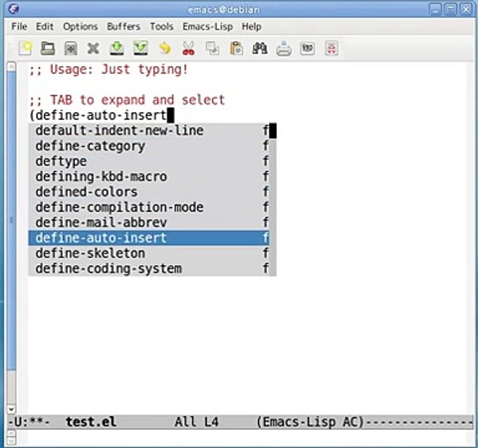Maximize the emacs@debian window

click(451, 9)
